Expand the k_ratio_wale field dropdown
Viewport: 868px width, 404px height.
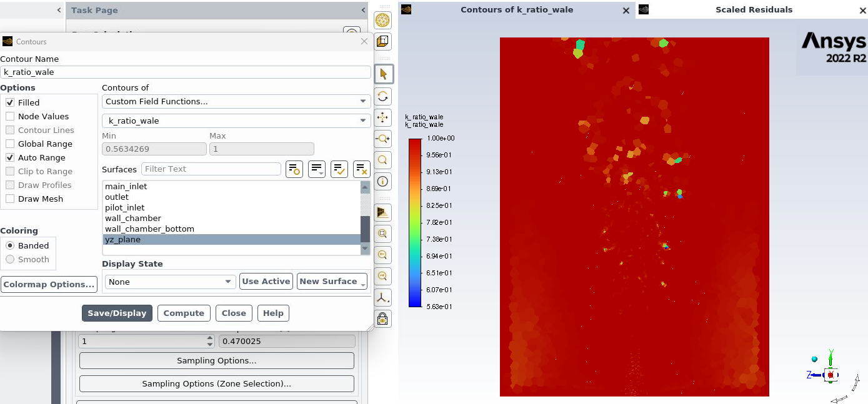click(236, 121)
